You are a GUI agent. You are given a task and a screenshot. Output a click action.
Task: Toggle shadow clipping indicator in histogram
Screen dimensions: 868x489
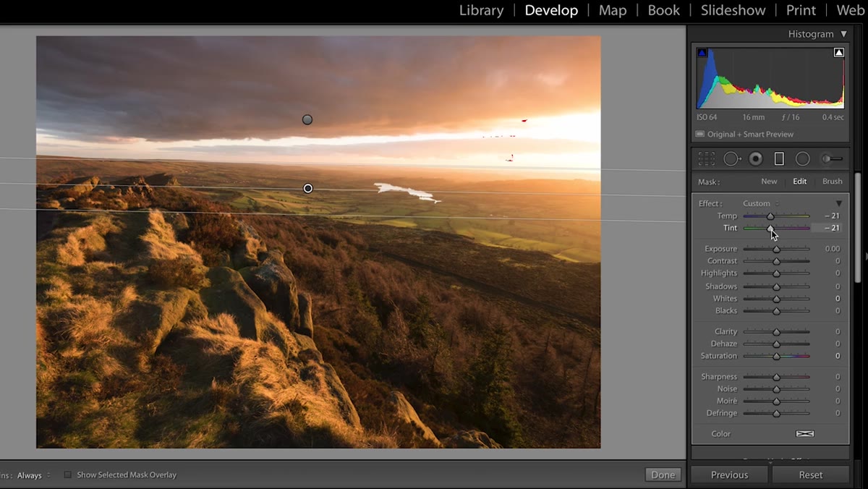point(702,53)
